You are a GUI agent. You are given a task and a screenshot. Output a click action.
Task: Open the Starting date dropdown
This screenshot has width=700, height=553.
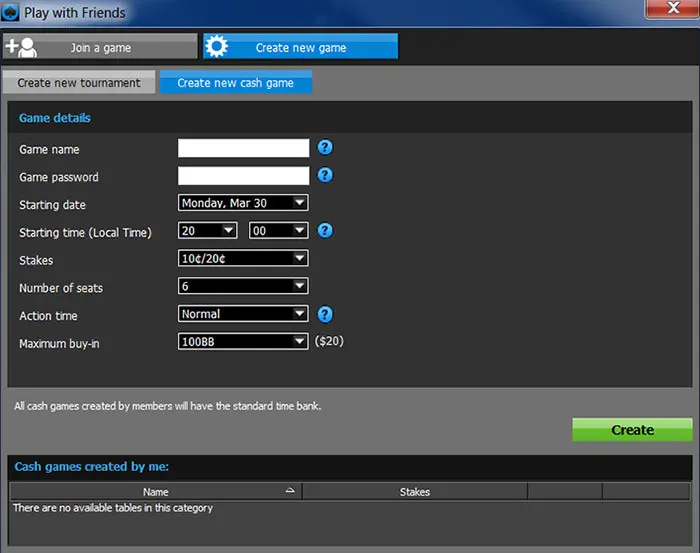[x=243, y=203]
